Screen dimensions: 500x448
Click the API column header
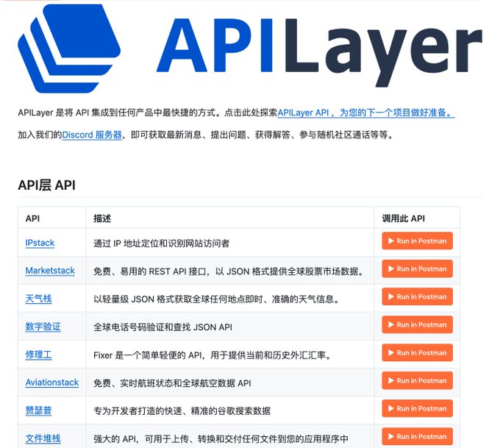32,218
